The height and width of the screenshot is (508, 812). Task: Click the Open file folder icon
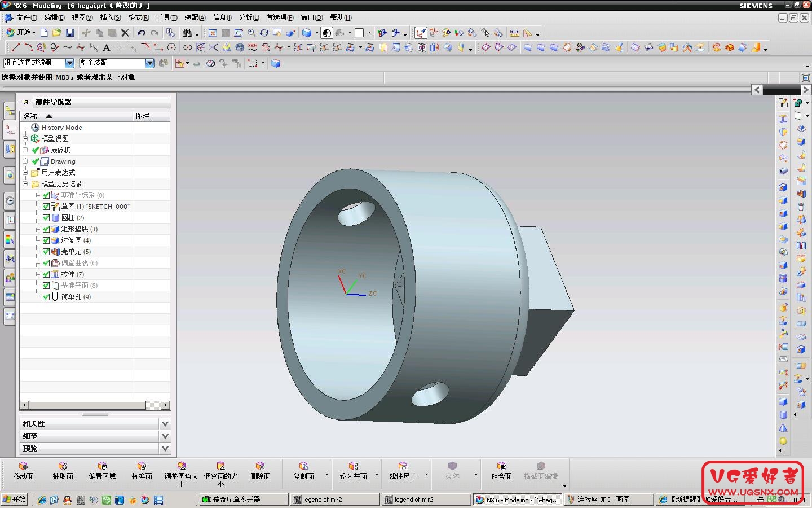click(x=56, y=33)
